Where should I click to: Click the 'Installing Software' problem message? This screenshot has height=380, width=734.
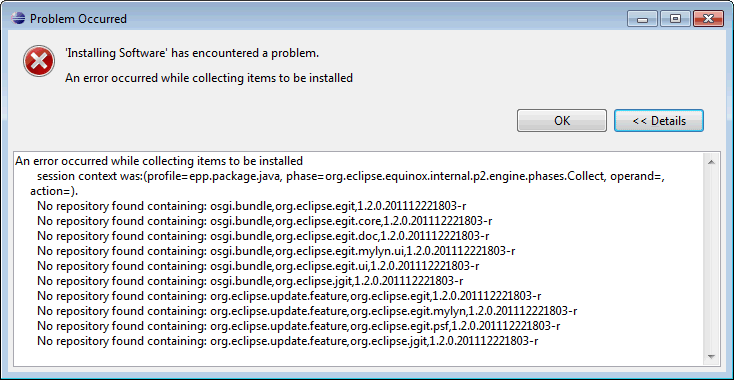192,53
